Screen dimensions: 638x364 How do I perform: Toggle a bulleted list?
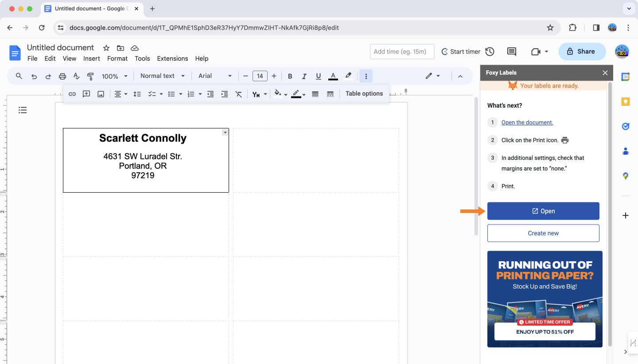click(x=172, y=93)
